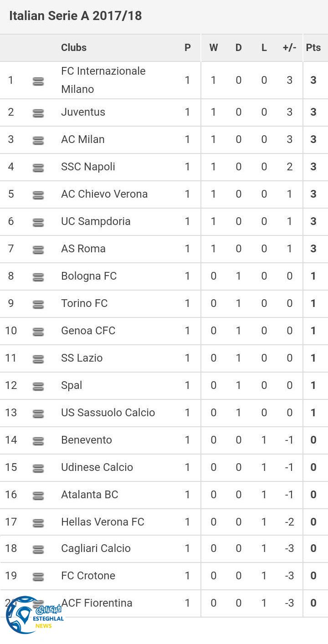The width and height of the screenshot is (328, 644).
Task: Select the Bologna FC team name
Action: (x=89, y=276)
